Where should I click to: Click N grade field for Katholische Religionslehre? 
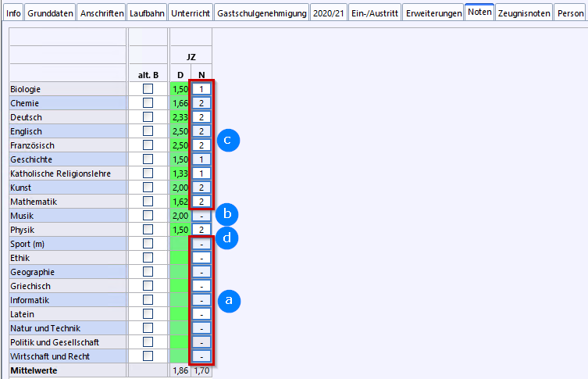[201, 173]
